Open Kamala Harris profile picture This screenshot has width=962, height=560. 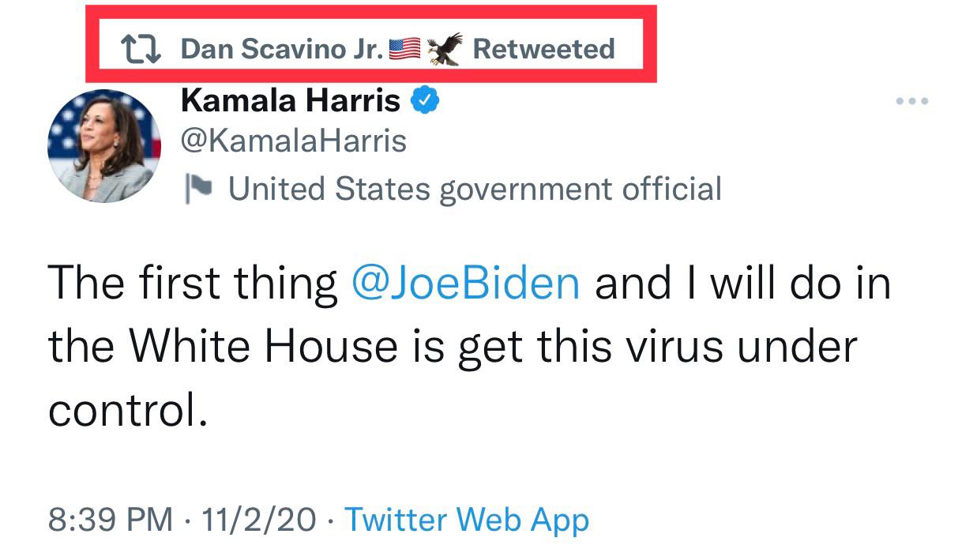click(104, 147)
